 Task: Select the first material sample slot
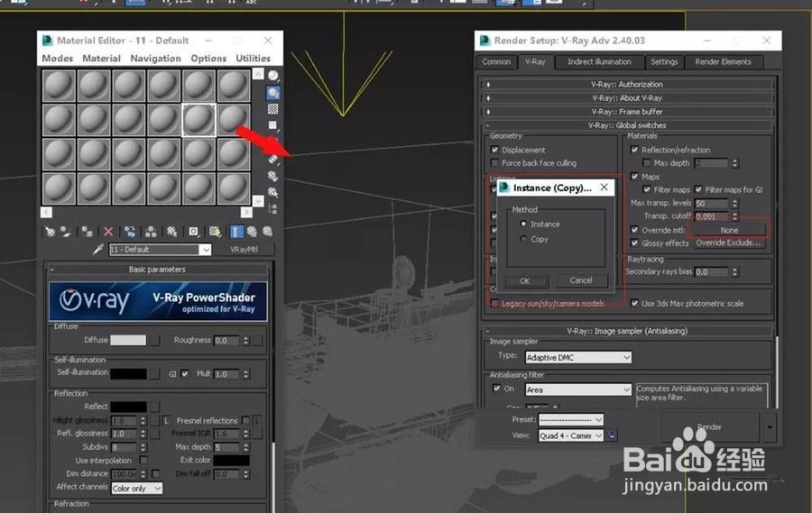click(59, 86)
